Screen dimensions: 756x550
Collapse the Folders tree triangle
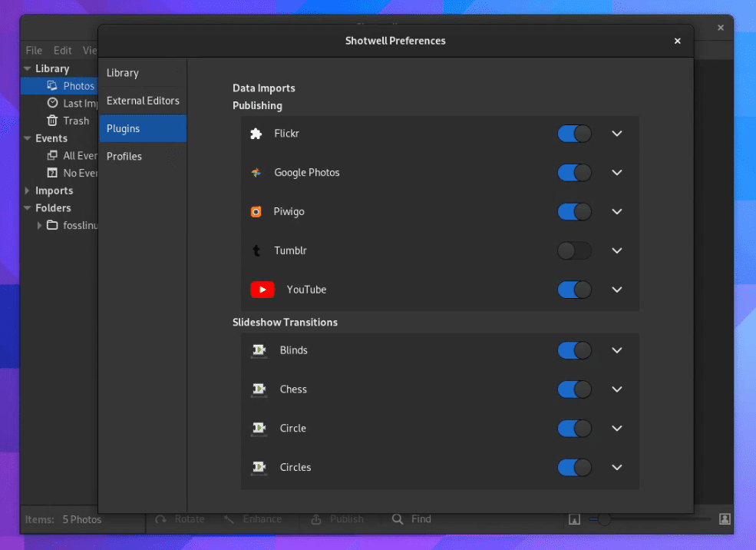click(x=28, y=208)
